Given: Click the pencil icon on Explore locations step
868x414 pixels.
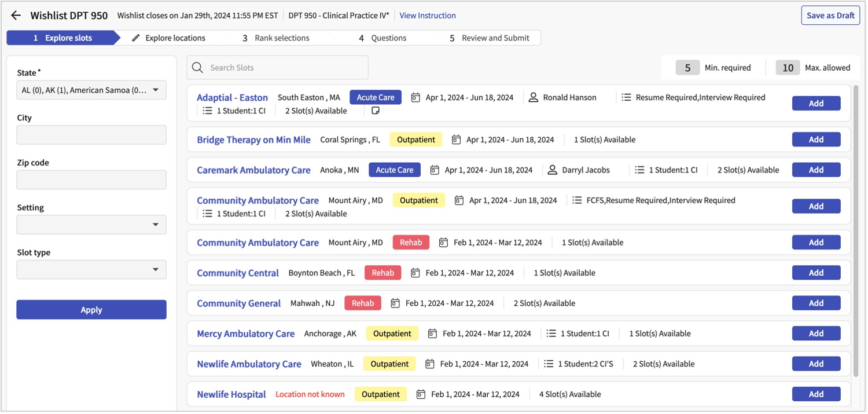Looking at the screenshot, I should pyautogui.click(x=136, y=38).
